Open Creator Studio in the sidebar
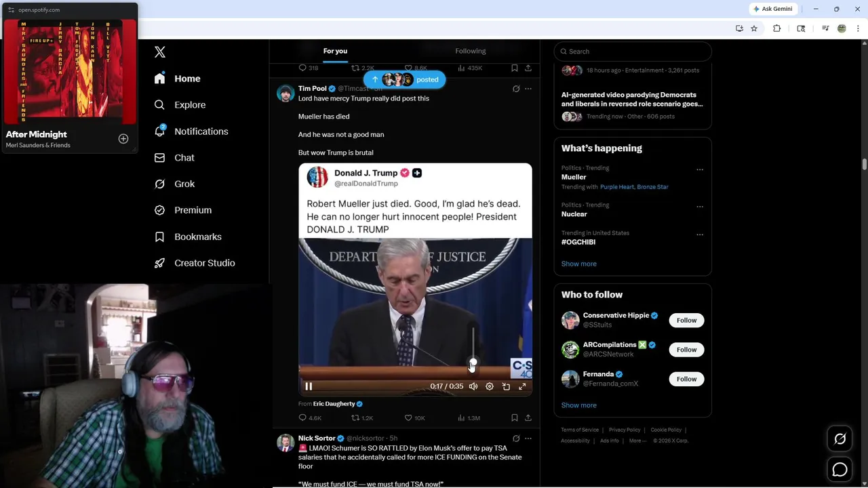Viewport: 868px width, 488px height. click(195, 263)
